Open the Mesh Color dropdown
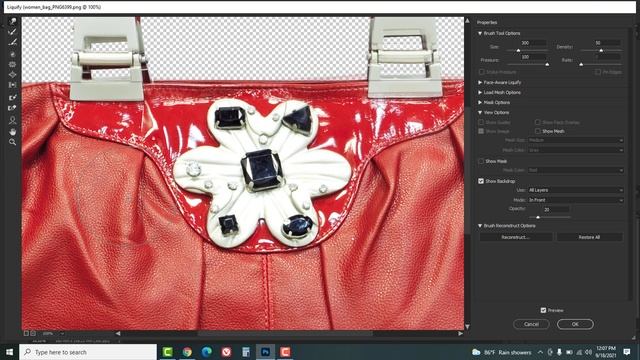 point(575,150)
